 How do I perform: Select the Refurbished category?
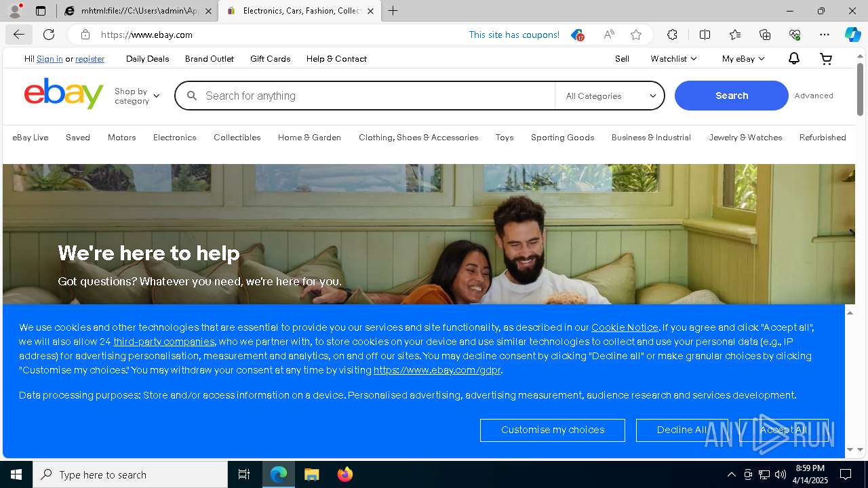823,138
